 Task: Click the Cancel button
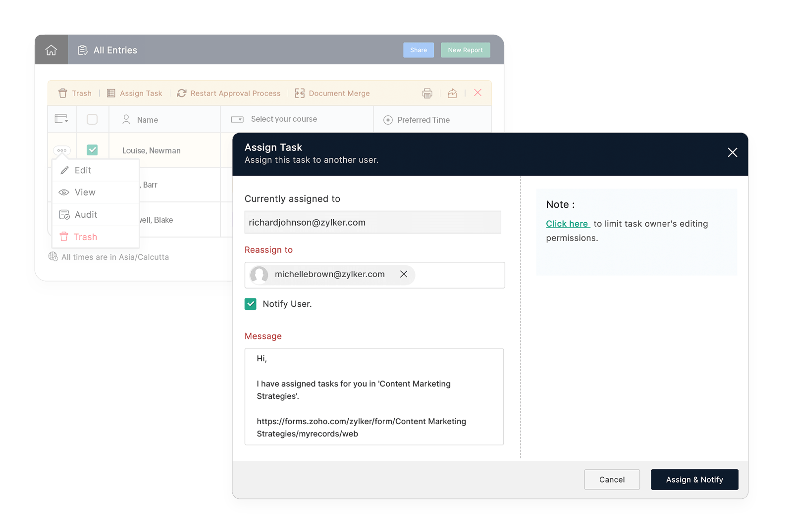tap(612, 480)
